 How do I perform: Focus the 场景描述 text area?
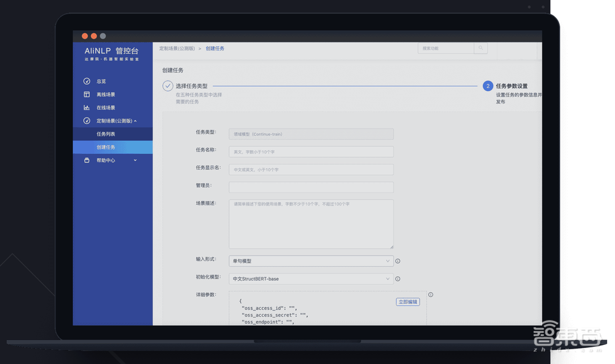coord(311,224)
